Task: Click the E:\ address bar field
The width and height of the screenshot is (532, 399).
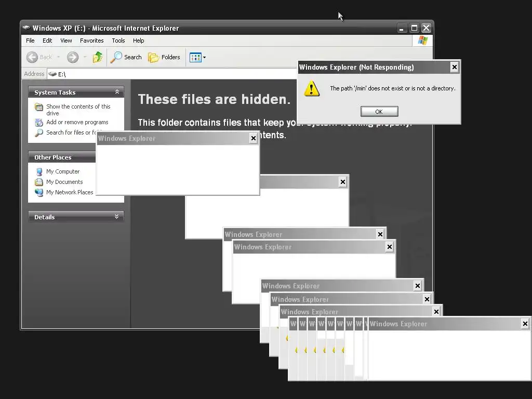Action: point(171,74)
